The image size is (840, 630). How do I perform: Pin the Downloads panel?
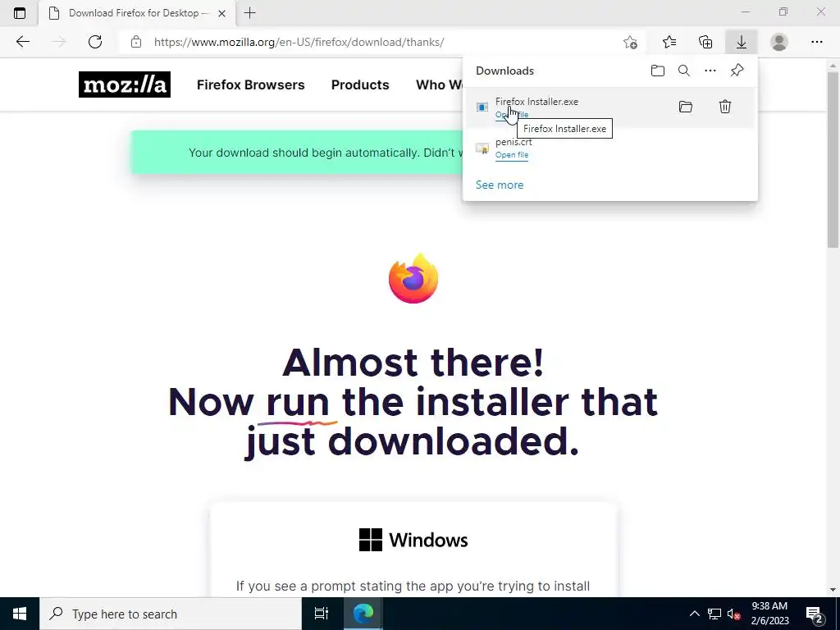point(737,71)
